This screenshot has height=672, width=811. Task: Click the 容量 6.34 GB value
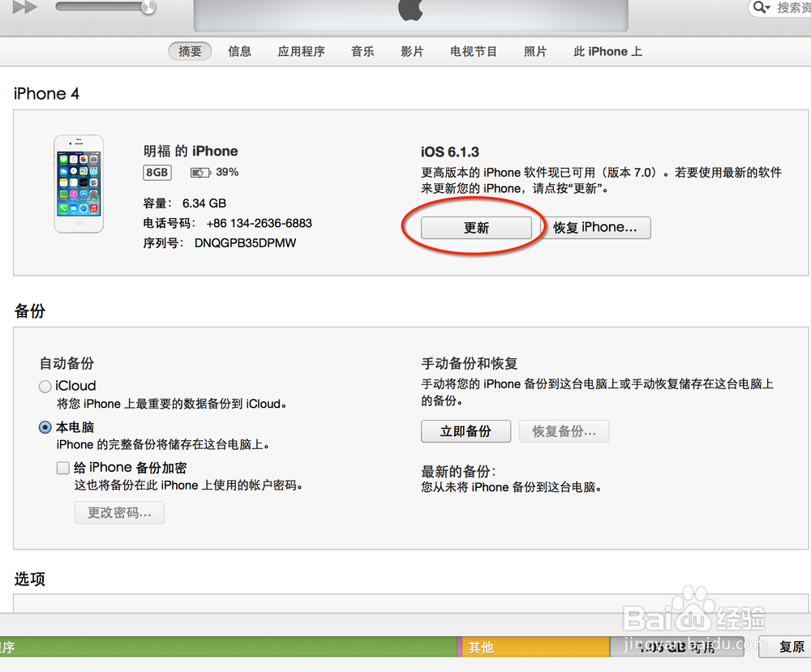tap(204, 203)
